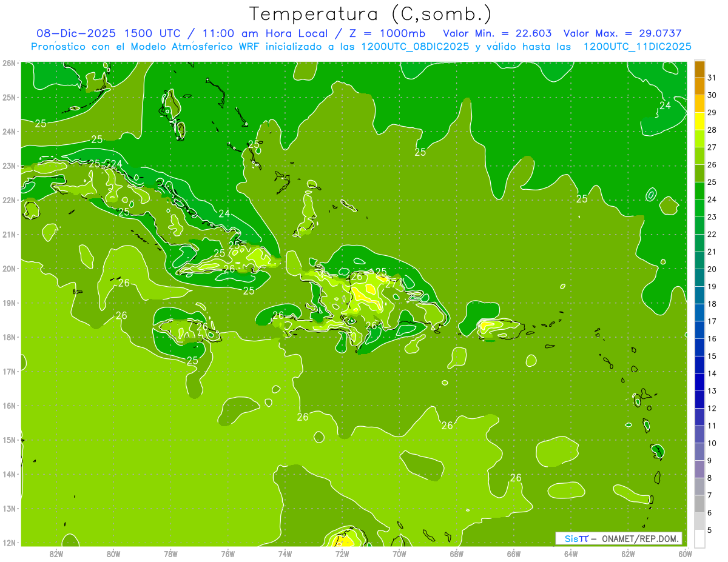Click legend value "31" on the color bar

pos(712,77)
